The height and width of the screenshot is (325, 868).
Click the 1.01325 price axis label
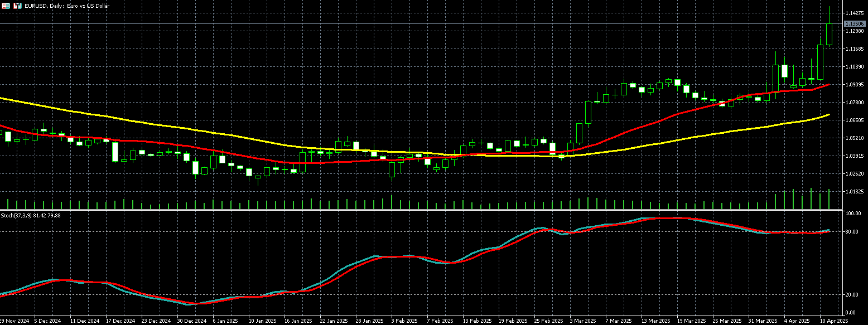click(x=853, y=192)
